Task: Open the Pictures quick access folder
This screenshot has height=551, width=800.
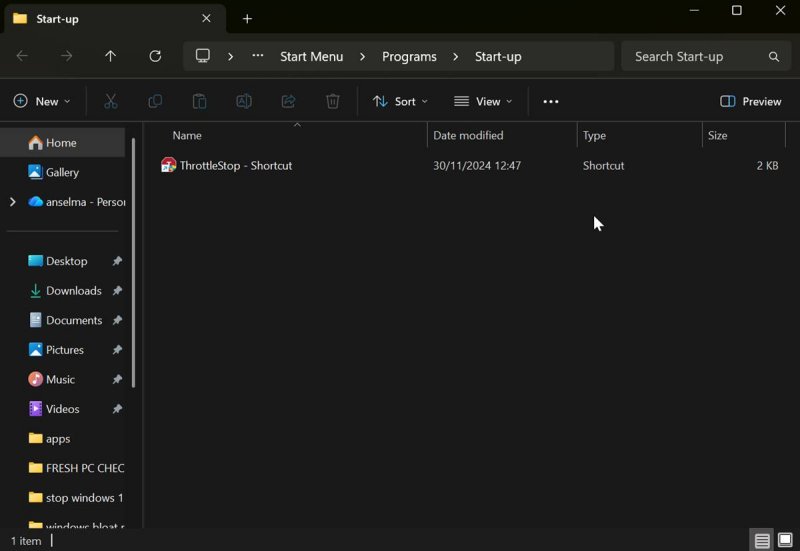Action: click(x=65, y=350)
